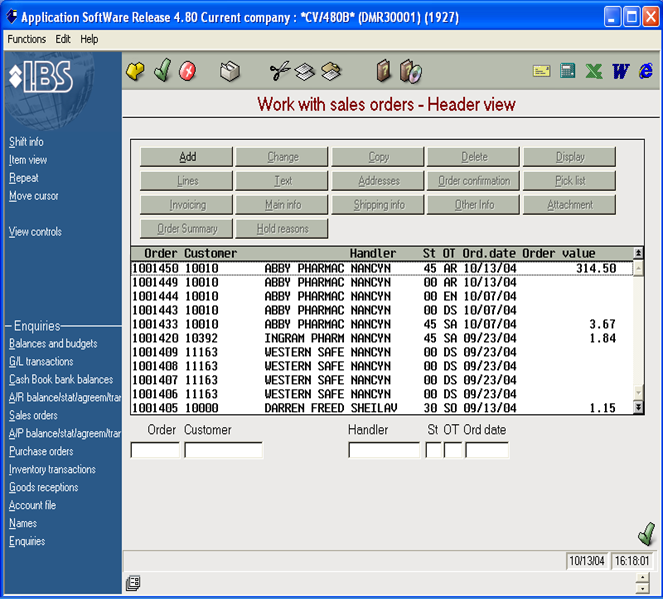This screenshot has height=599, width=663.
Task: Click the green checkmark toolbar icon
Action: point(163,70)
